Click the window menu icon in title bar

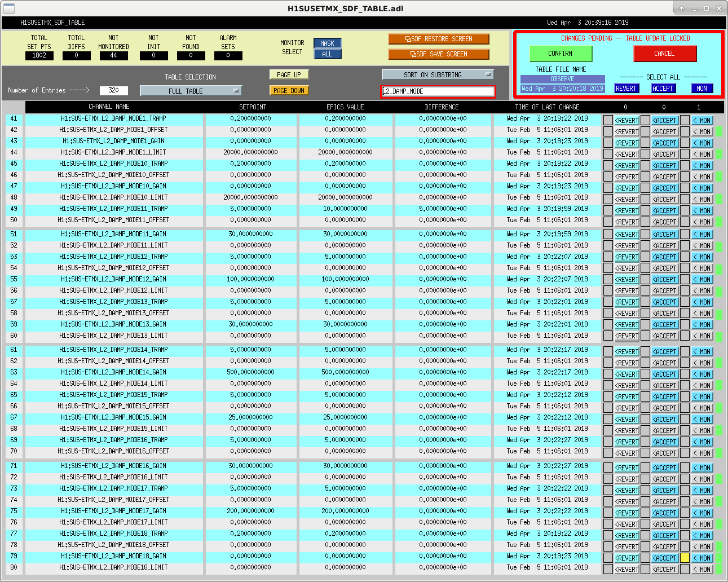(9, 8)
